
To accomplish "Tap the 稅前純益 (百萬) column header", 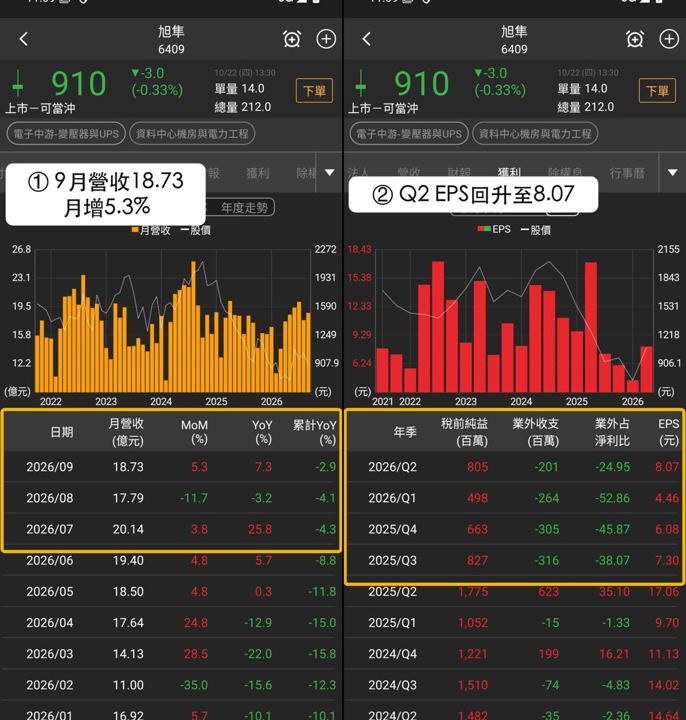I will pos(465,432).
